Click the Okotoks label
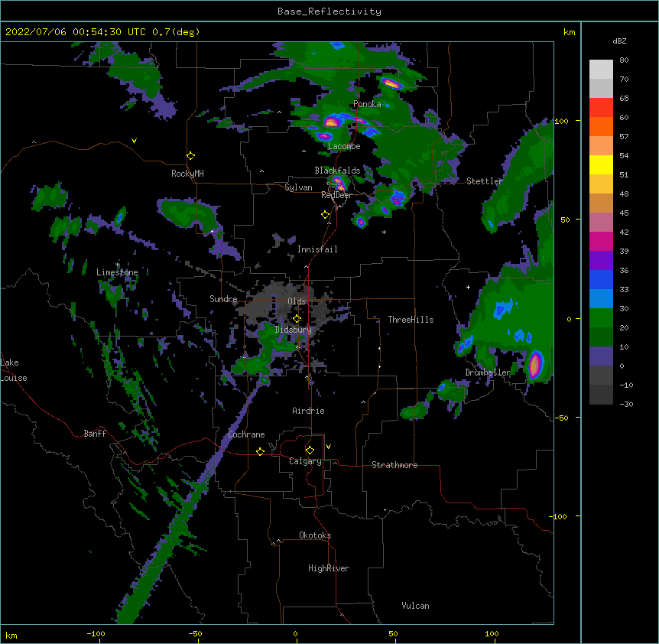 pos(315,535)
